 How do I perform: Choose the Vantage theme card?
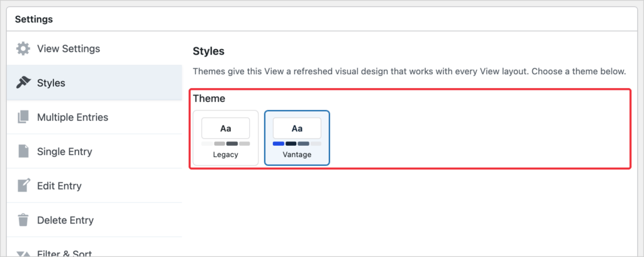[x=297, y=138]
